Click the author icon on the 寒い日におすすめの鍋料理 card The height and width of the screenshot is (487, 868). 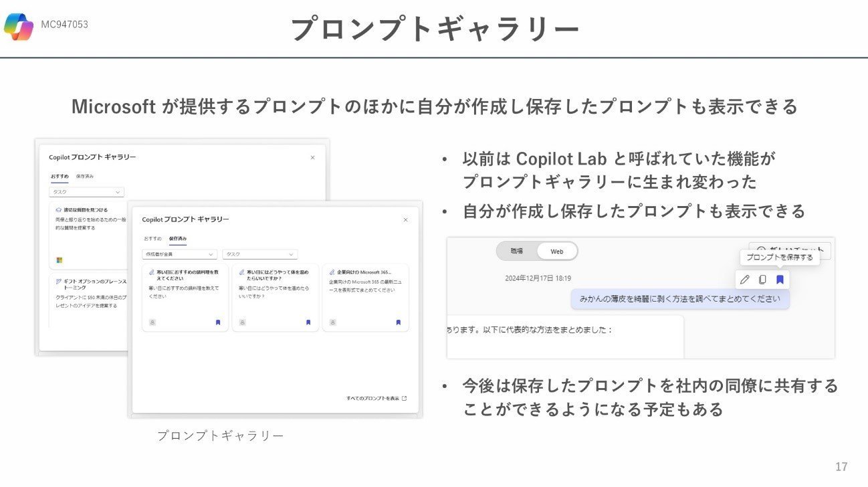pyautogui.click(x=152, y=322)
